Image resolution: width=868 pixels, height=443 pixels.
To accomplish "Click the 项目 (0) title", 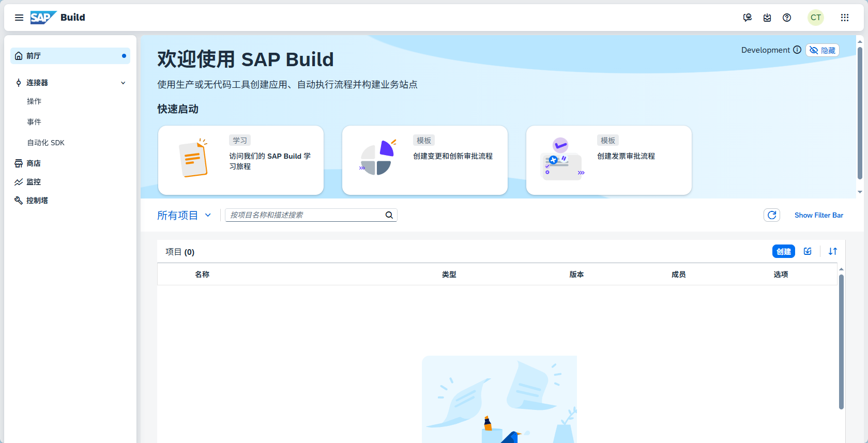I will tap(180, 252).
